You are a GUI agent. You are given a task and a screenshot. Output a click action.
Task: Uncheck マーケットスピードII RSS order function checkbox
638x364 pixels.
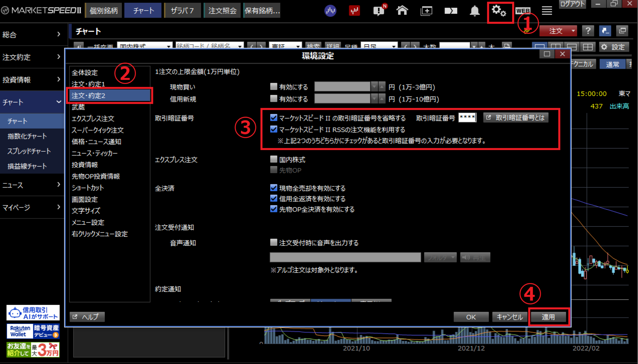click(274, 129)
